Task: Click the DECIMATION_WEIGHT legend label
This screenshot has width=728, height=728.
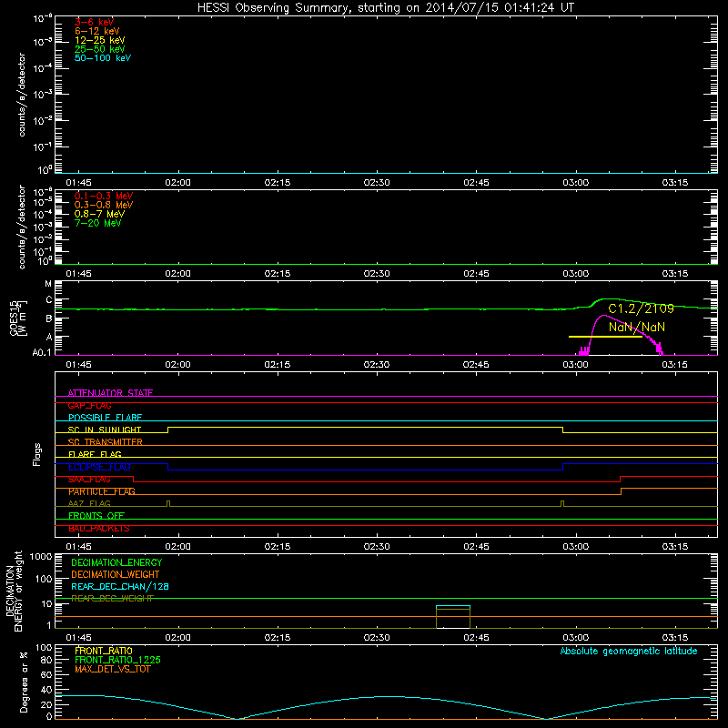Action: 116,574
